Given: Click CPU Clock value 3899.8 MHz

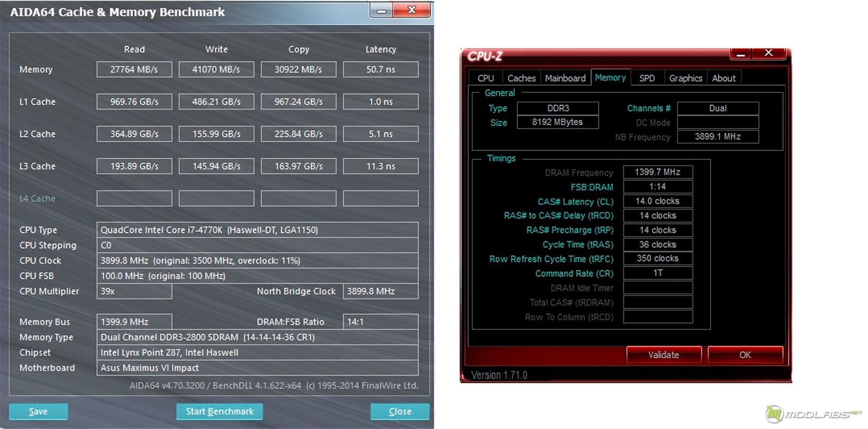Looking at the screenshot, I should (258, 260).
